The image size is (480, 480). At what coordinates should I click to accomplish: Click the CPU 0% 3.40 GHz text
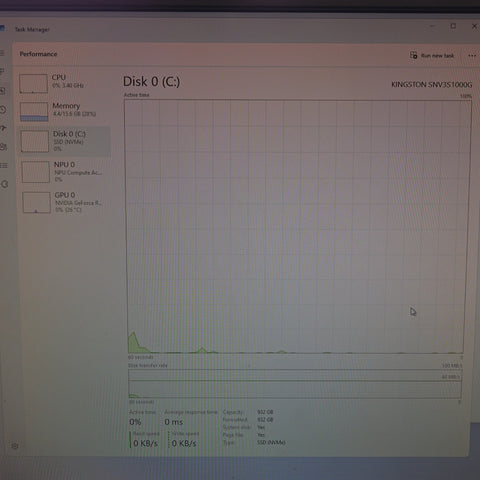[68, 86]
